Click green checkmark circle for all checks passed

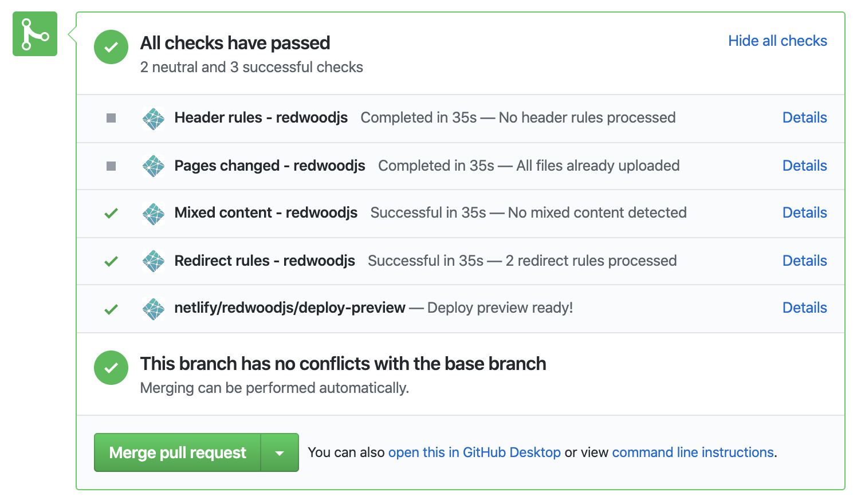[x=111, y=47]
